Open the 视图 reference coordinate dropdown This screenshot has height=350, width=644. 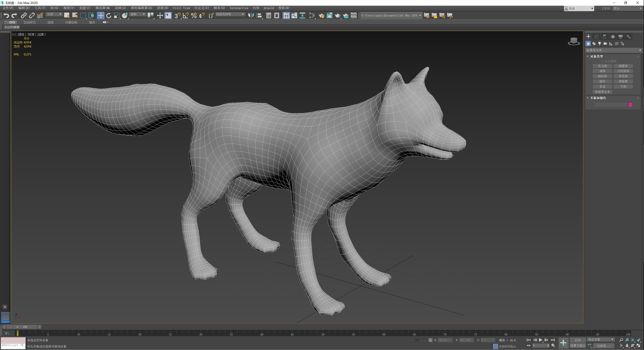click(138, 14)
